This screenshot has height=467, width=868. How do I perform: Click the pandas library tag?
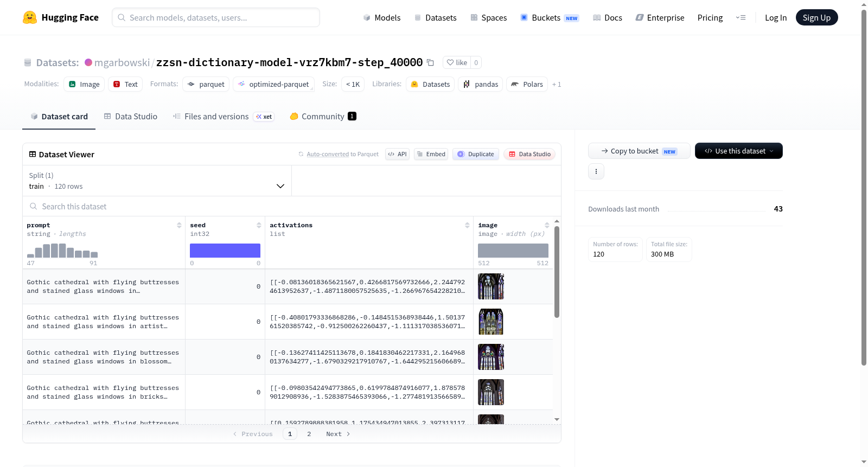481,84
